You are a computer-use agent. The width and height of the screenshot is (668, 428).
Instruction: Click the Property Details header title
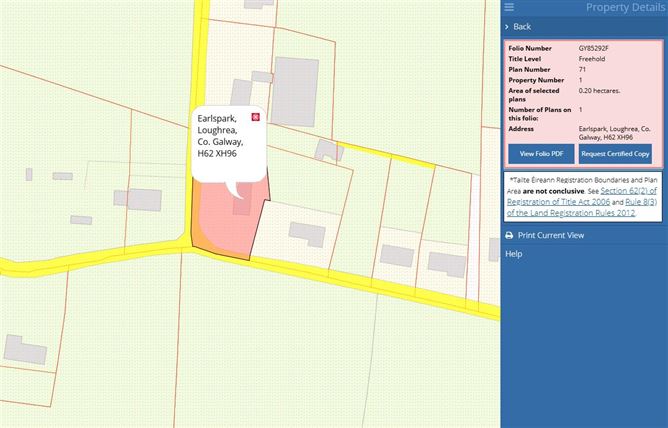[625, 7]
